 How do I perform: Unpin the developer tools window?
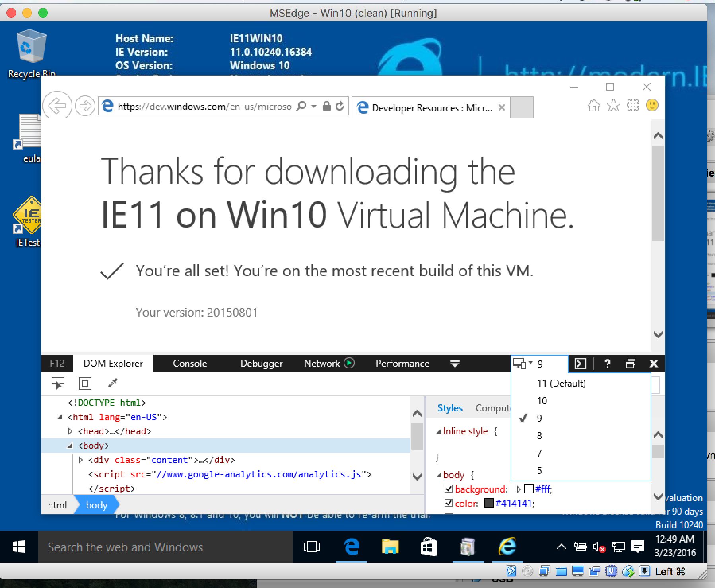point(630,364)
